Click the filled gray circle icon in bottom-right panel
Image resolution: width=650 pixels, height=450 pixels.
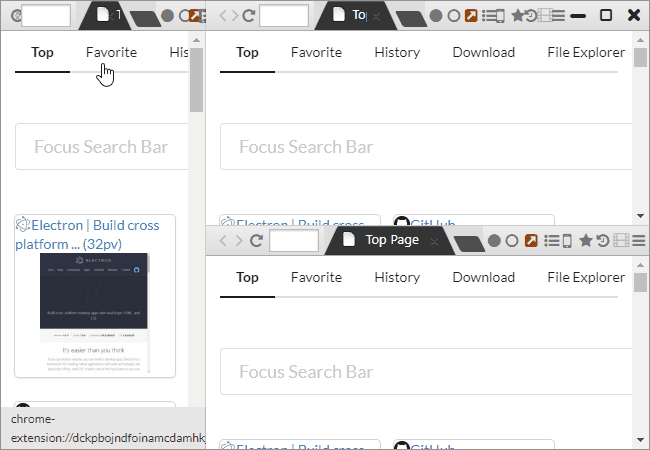494,241
